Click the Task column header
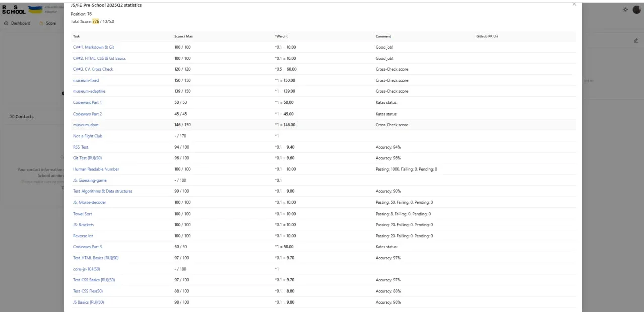 [x=76, y=36]
